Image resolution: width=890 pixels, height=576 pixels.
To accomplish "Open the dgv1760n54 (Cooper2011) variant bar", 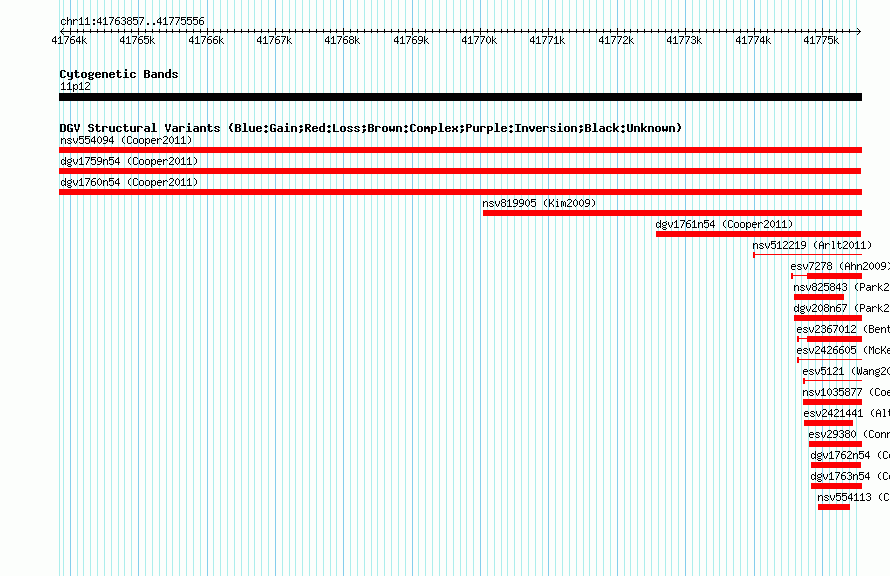I will (x=460, y=192).
